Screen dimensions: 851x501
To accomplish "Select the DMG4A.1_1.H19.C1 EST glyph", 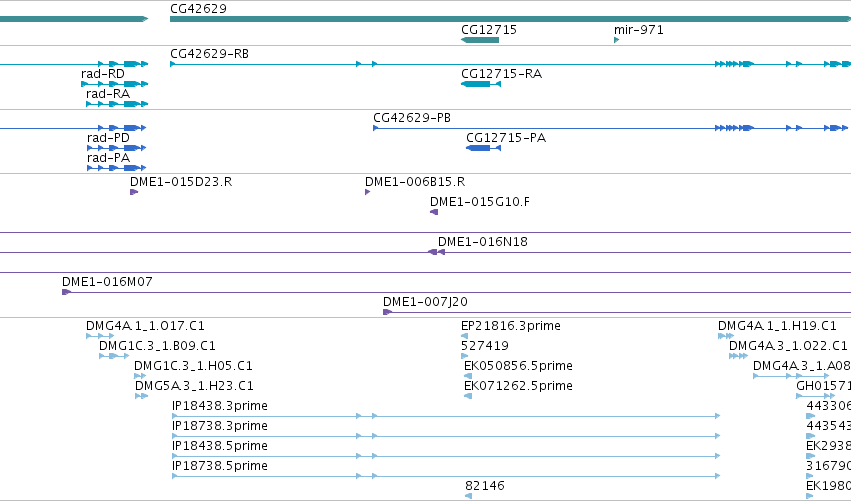I will (726, 336).
